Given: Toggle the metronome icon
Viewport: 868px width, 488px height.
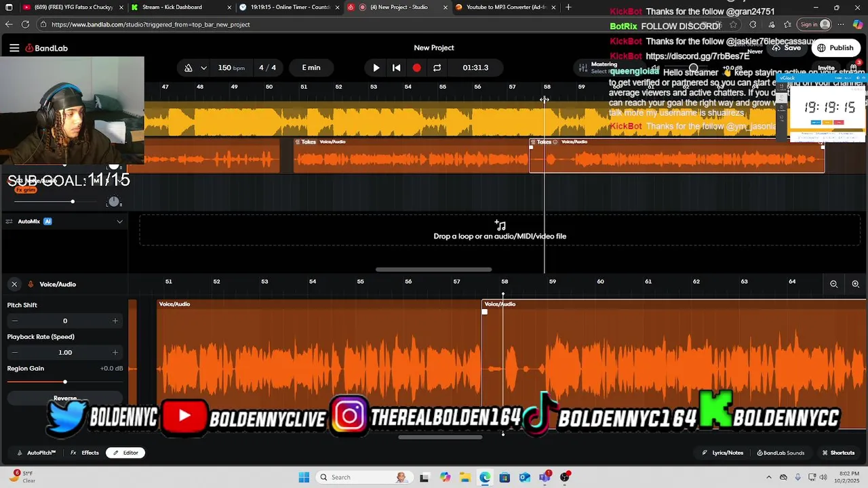Looking at the screenshot, I should coord(189,68).
